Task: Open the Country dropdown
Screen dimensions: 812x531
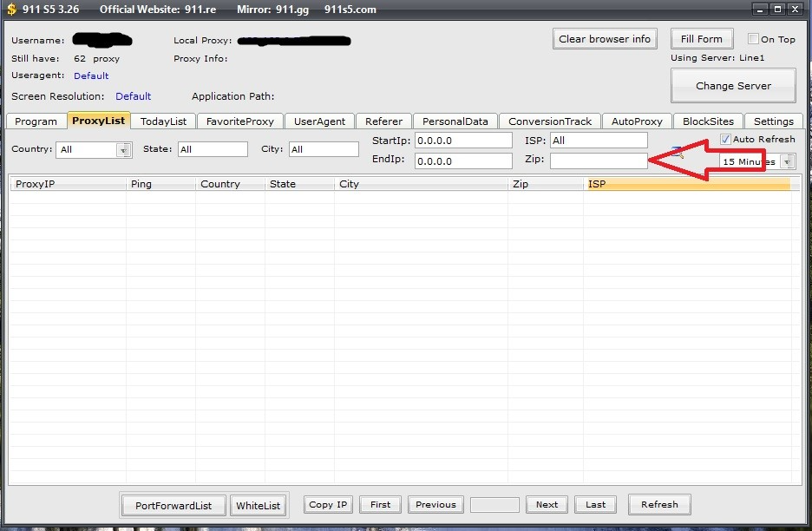Action: (124, 150)
